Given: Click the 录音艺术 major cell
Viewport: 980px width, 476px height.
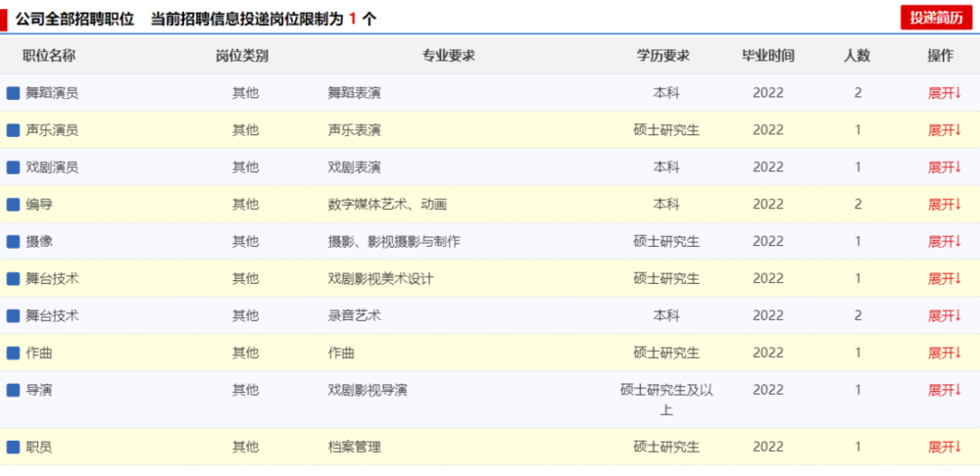Looking at the screenshot, I should coord(354,316).
